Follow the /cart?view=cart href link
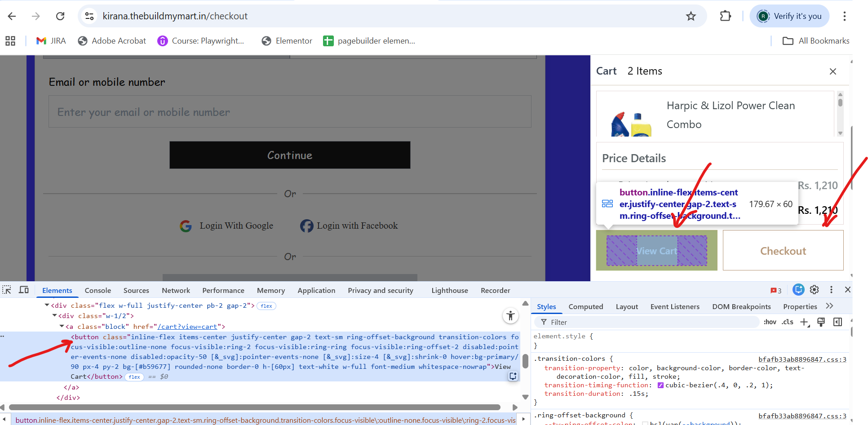868x425 pixels. pos(187,327)
